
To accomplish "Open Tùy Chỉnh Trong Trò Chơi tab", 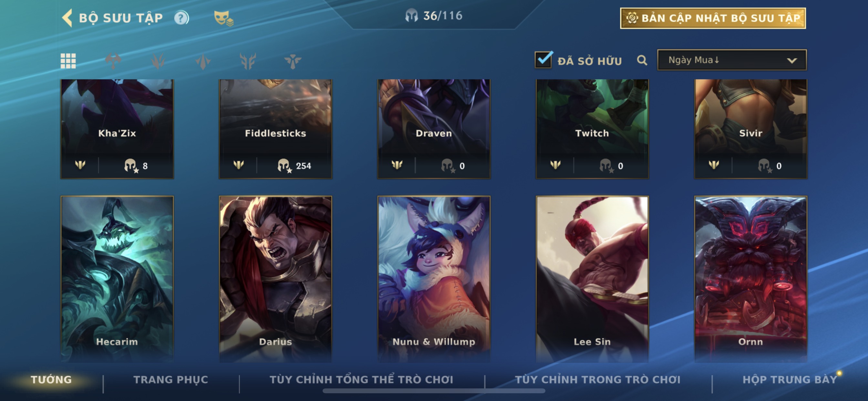I will coord(598,379).
